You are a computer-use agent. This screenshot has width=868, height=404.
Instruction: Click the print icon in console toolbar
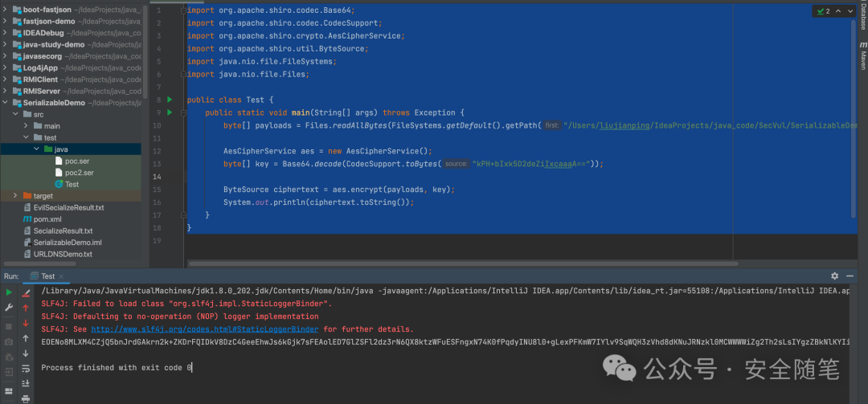pyautogui.click(x=26, y=398)
